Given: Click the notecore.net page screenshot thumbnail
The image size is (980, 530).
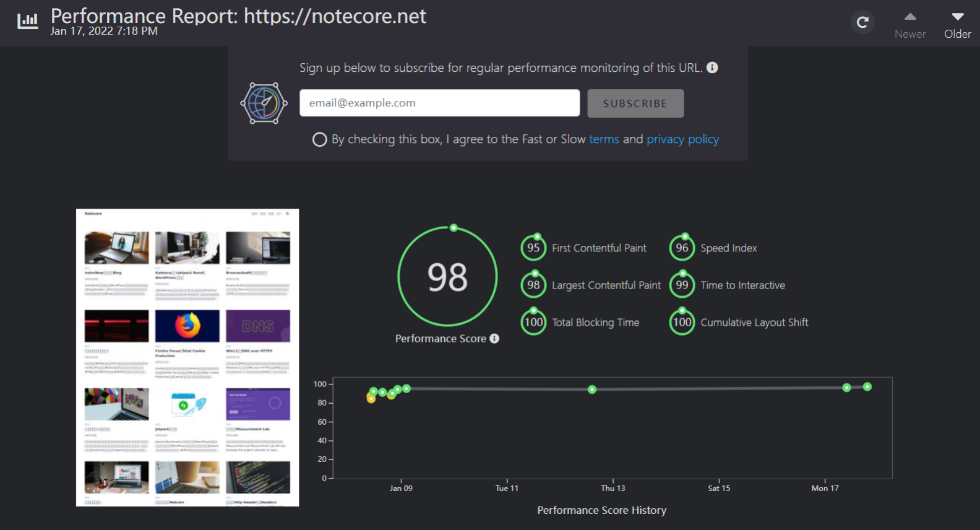Looking at the screenshot, I should (x=187, y=357).
